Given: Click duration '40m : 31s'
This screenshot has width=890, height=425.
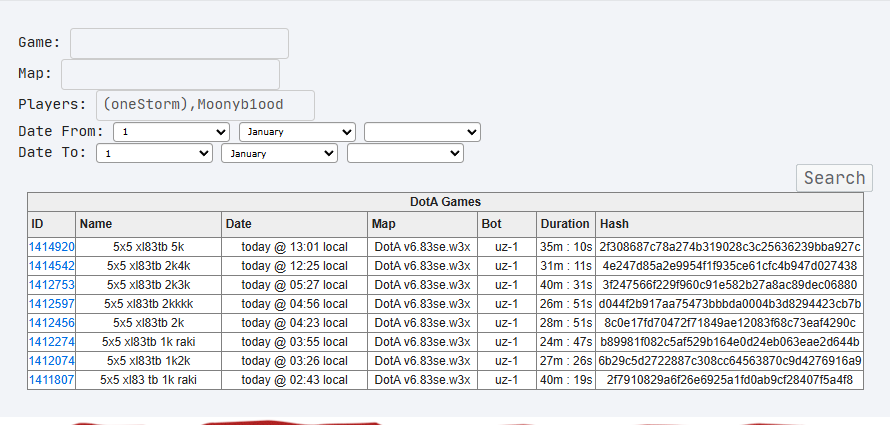Looking at the screenshot, I should 566,285.
